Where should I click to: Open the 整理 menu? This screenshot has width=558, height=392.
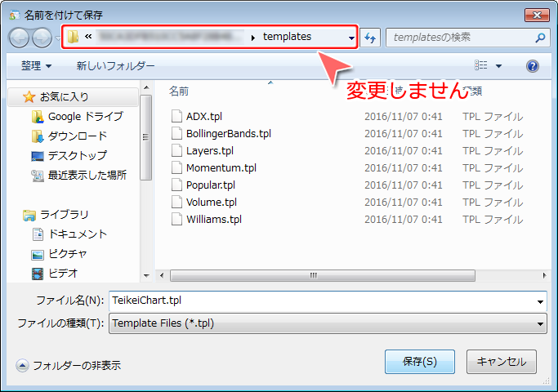tap(36, 66)
